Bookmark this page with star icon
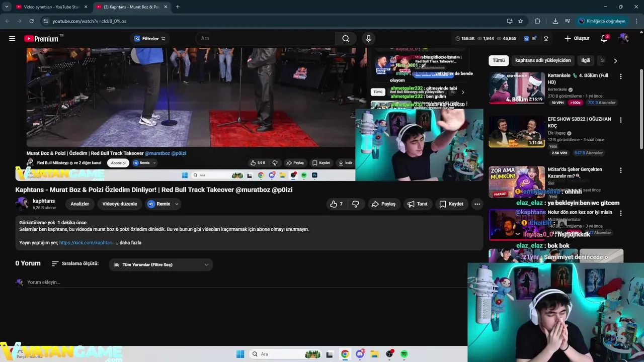Screen dimensions: 644x362 [521, 21]
